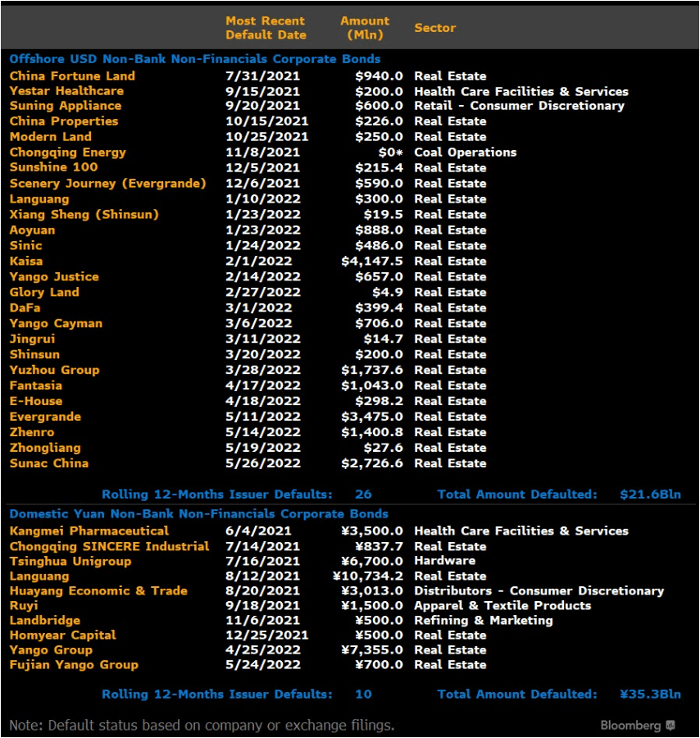The image size is (700, 738).
Task: Select the 5/26/2022 default date
Action: click(x=262, y=462)
